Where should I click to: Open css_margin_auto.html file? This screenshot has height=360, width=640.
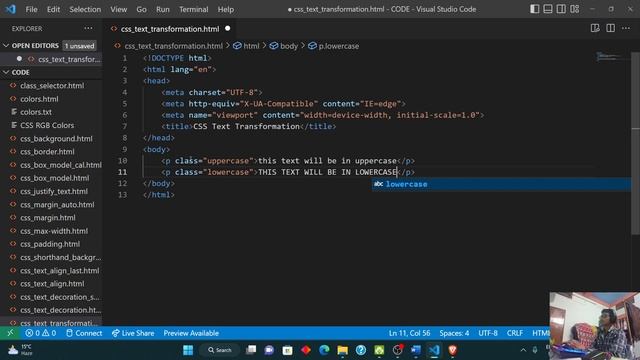click(57, 204)
